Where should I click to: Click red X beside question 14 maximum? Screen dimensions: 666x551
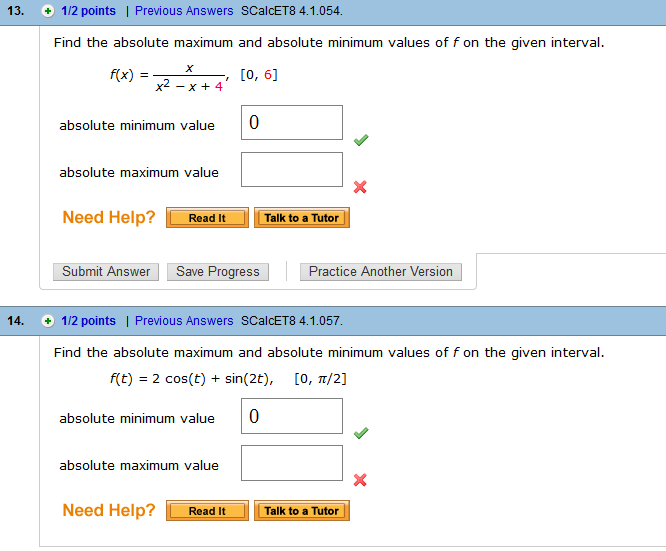point(360,480)
